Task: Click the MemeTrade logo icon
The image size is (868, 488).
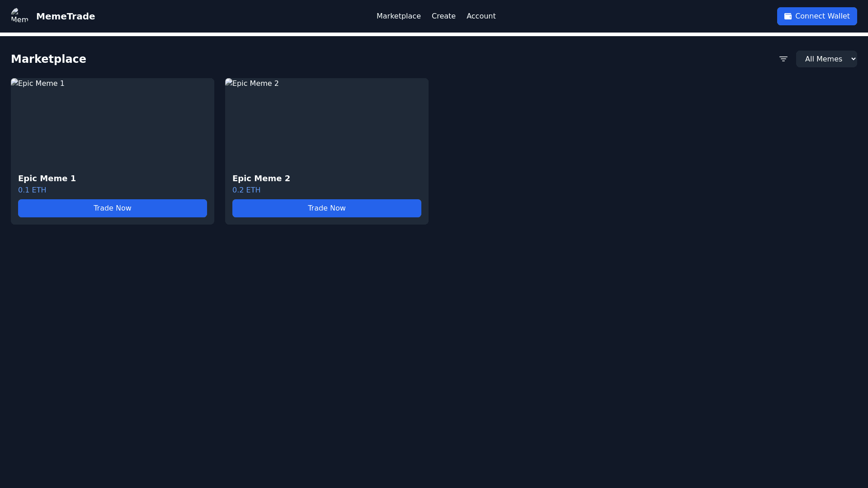Action: tap(19, 16)
